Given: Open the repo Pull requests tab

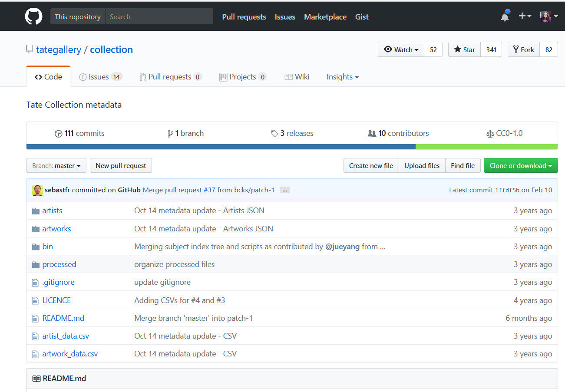Looking at the screenshot, I should pos(170,77).
